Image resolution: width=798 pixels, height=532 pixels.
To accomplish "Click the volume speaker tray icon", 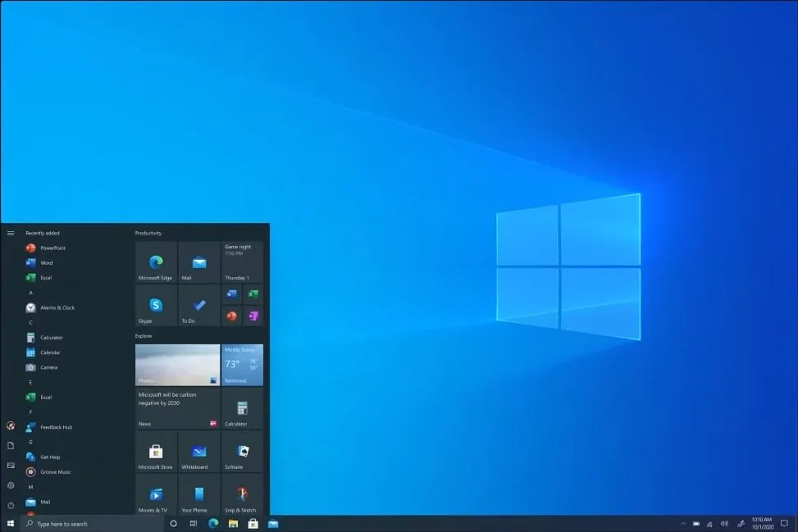I will pyautogui.click(x=725, y=524).
